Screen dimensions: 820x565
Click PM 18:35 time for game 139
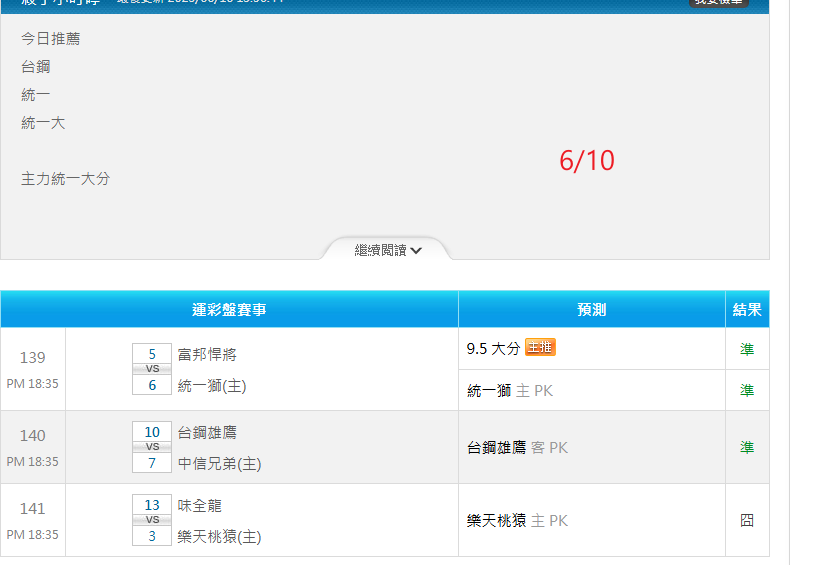[x=32, y=384]
